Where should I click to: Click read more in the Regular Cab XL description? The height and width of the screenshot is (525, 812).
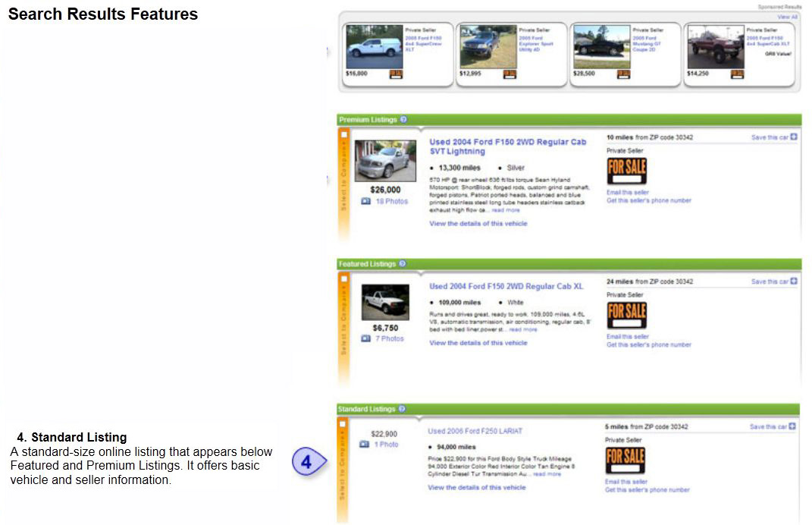click(x=523, y=329)
